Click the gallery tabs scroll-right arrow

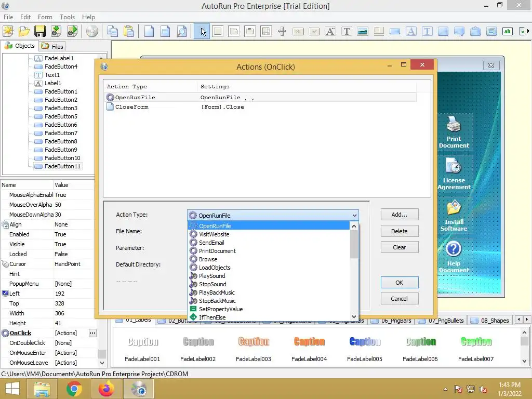(x=527, y=320)
